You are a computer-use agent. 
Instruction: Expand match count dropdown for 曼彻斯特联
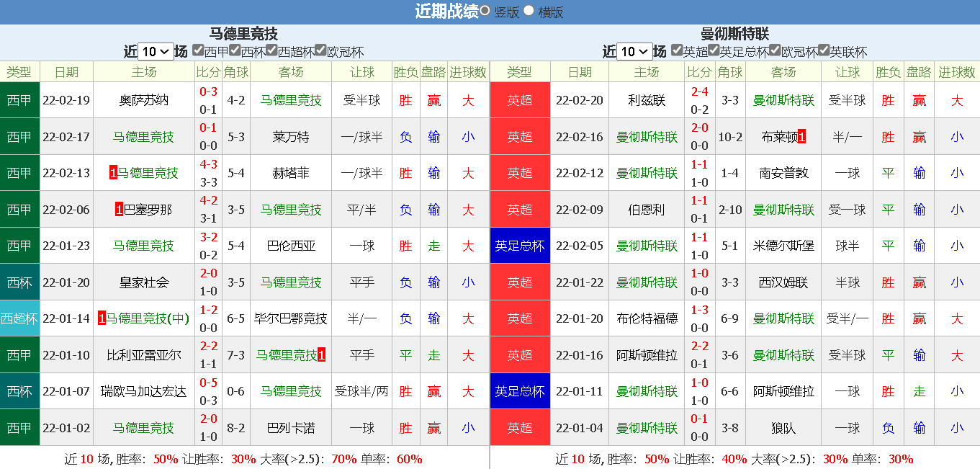pyautogui.click(x=635, y=51)
